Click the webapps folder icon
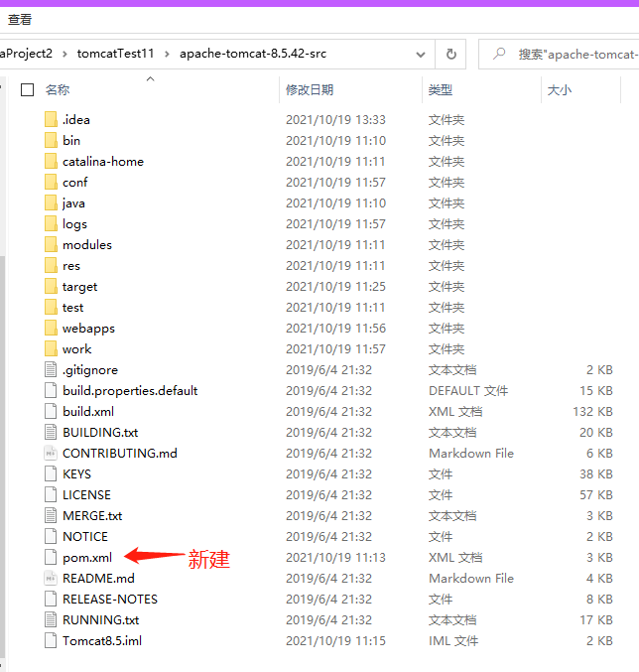This screenshot has height=672, width=639. click(x=52, y=328)
